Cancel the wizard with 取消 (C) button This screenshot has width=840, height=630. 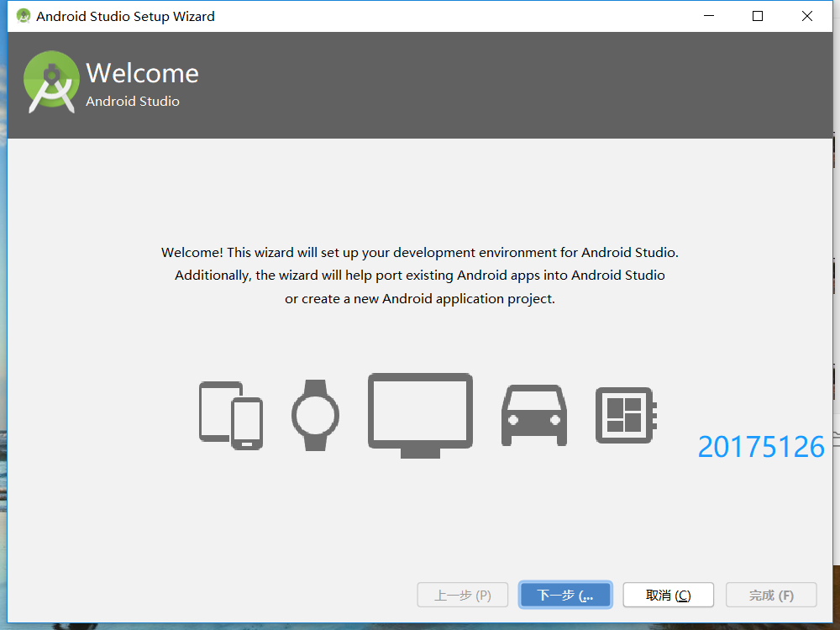(668, 595)
